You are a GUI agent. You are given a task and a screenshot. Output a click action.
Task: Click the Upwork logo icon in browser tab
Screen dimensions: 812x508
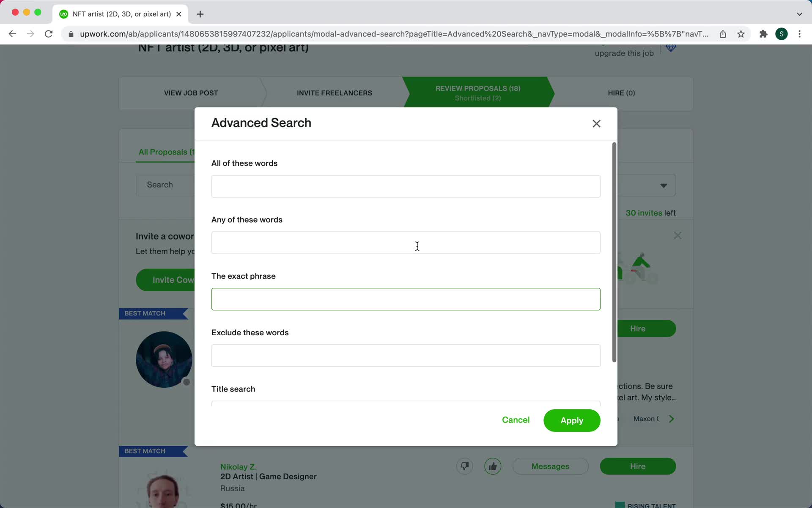(64, 14)
